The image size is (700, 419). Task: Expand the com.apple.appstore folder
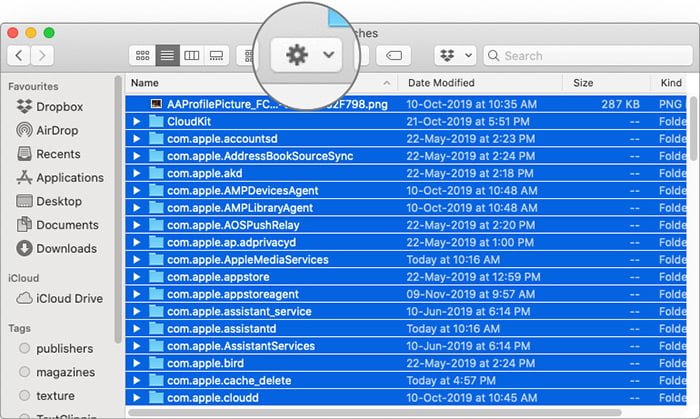[x=137, y=277]
